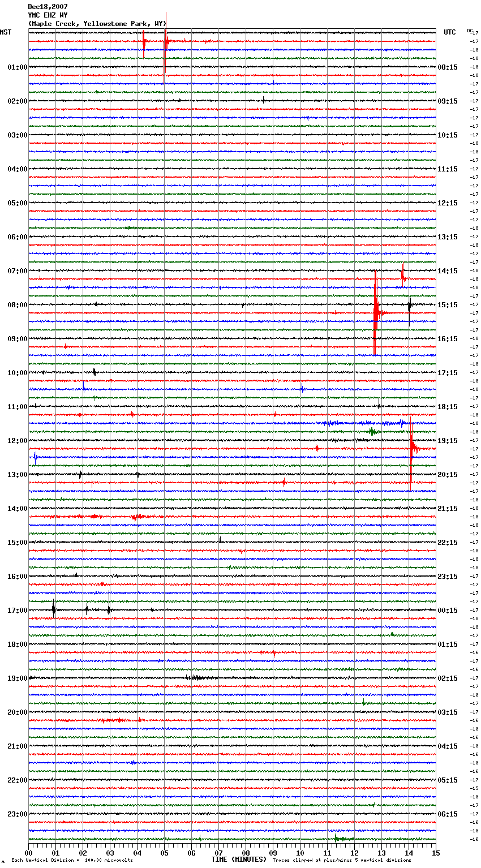Click the 18:00 MST time label
The width and height of the screenshot is (481, 868).
pos(18,644)
